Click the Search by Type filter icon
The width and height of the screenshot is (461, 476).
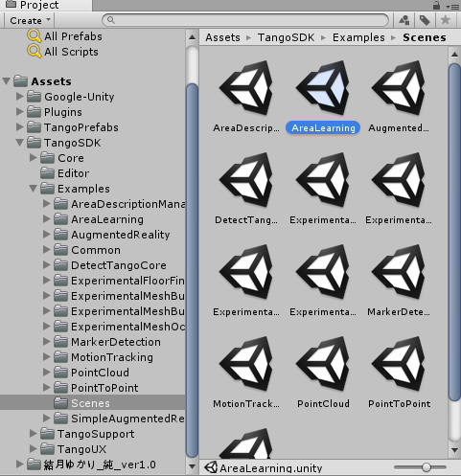coord(404,20)
